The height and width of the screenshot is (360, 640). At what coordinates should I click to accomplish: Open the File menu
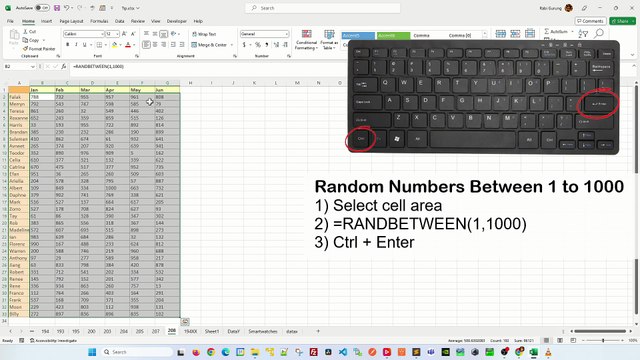pos(10,21)
